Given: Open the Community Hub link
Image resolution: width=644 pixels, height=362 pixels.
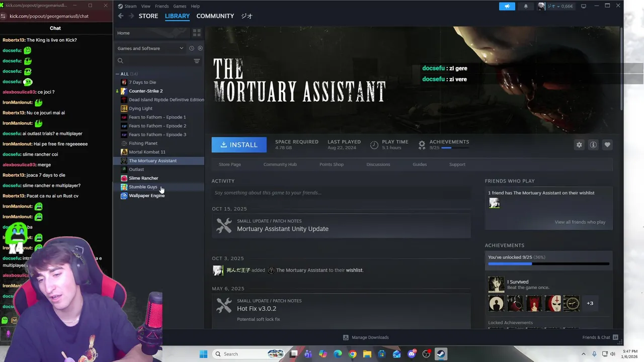Looking at the screenshot, I should coord(280,164).
